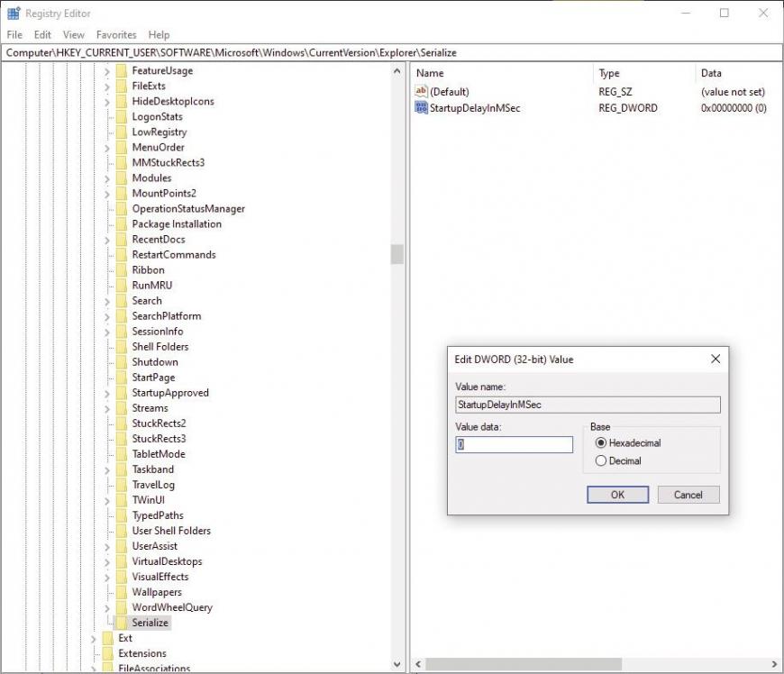Click the TypedPaths folder icon
This screenshot has width=784, height=674.
121,515
